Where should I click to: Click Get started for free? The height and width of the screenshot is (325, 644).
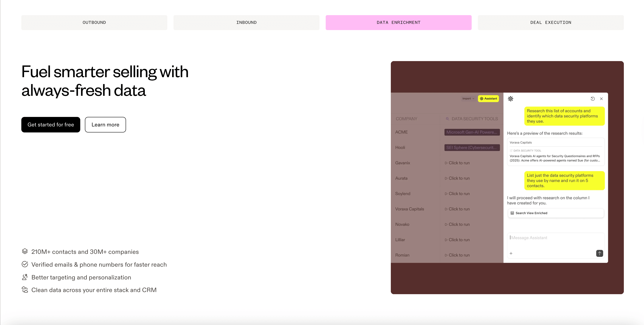coord(50,124)
